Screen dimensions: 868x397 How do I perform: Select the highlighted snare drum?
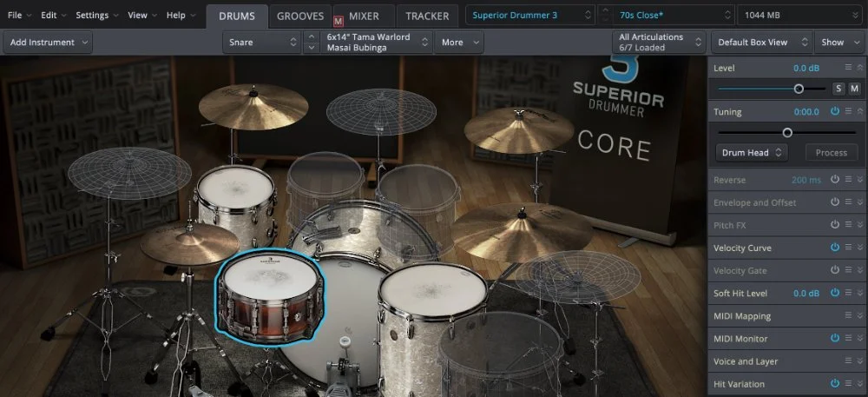270,295
